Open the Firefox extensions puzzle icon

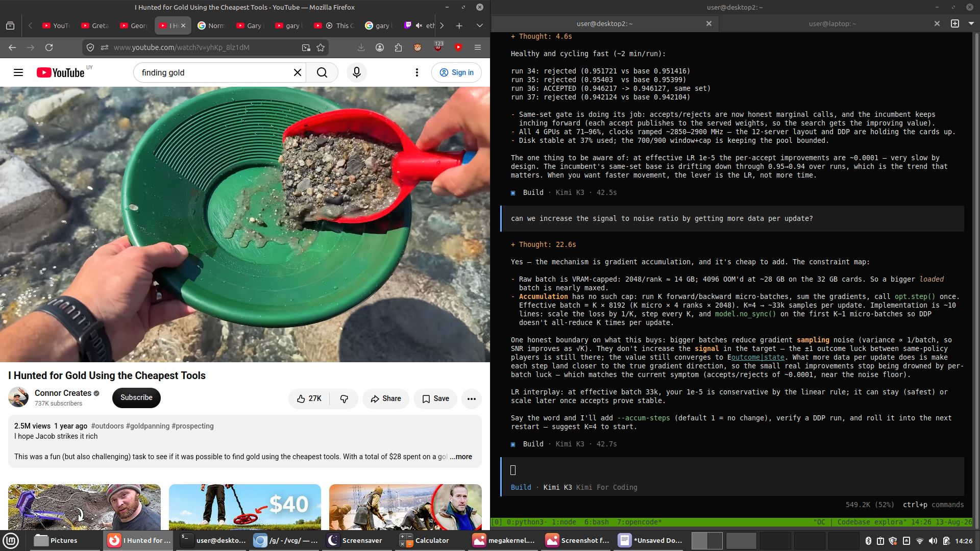399,47
